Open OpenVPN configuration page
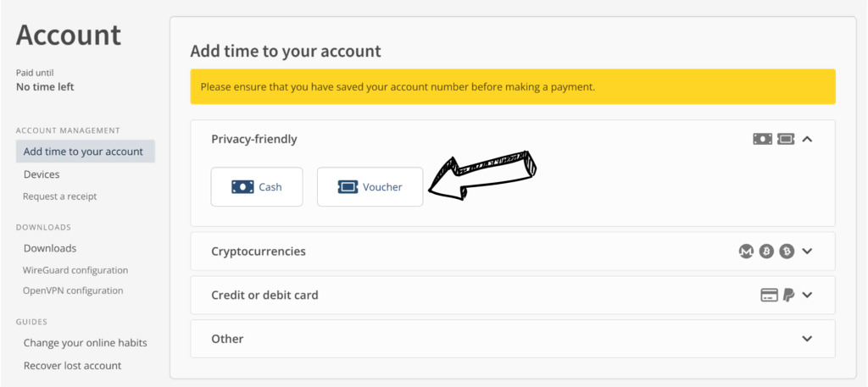The width and height of the screenshot is (868, 387). tap(73, 290)
